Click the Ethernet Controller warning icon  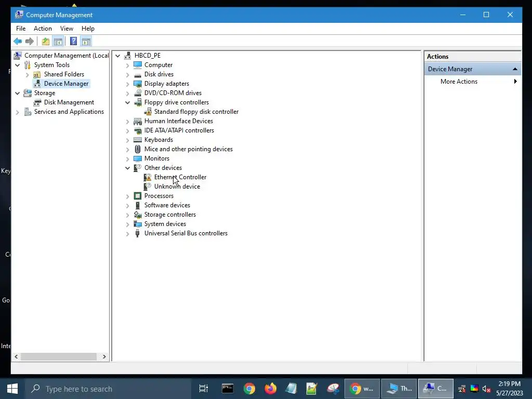[148, 177]
